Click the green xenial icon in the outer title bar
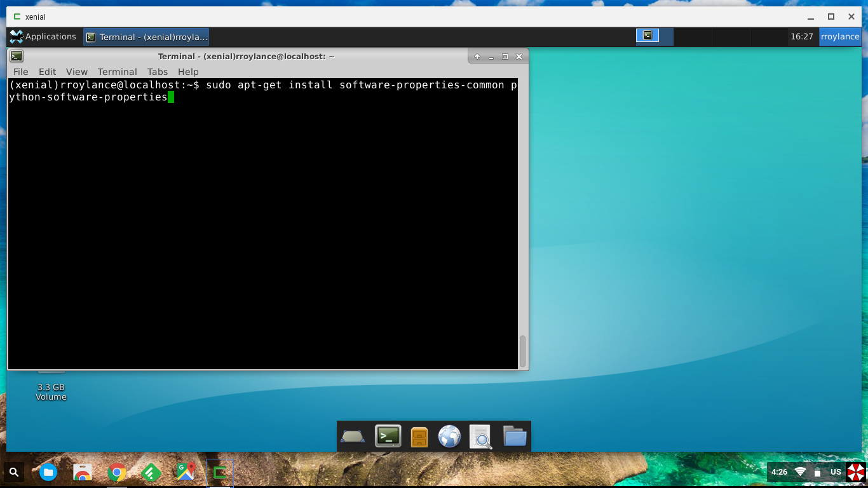 tap(17, 17)
